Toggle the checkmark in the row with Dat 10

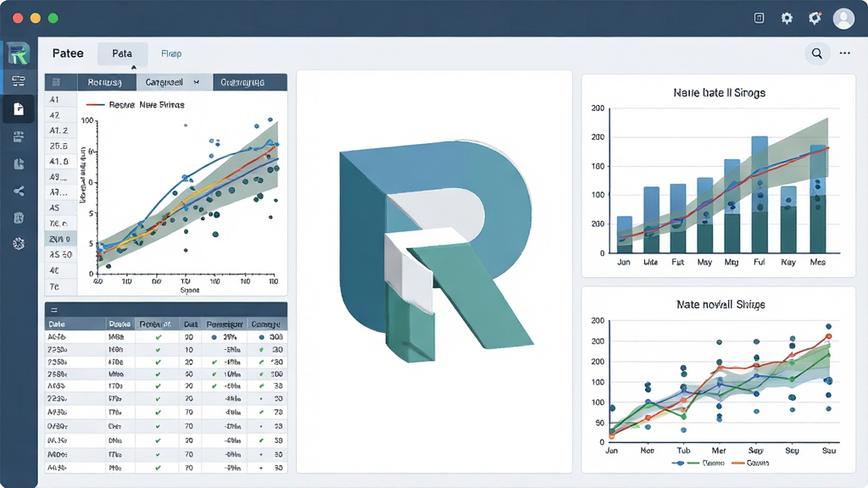click(x=159, y=350)
